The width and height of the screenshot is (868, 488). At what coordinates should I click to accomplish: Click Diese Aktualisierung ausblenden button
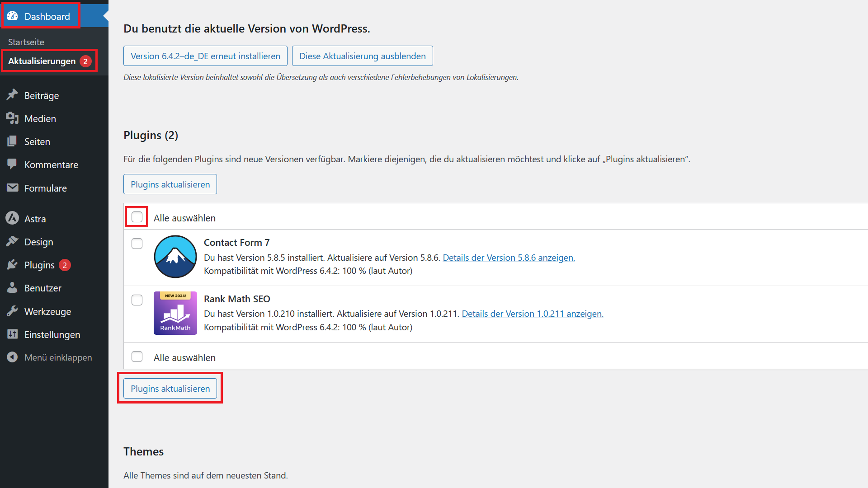tap(362, 56)
